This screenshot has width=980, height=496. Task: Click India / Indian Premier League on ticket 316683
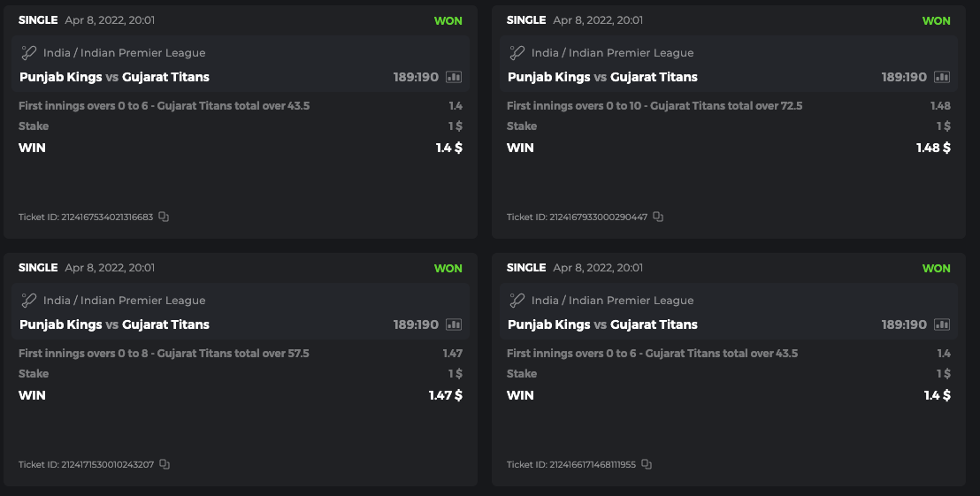(124, 53)
